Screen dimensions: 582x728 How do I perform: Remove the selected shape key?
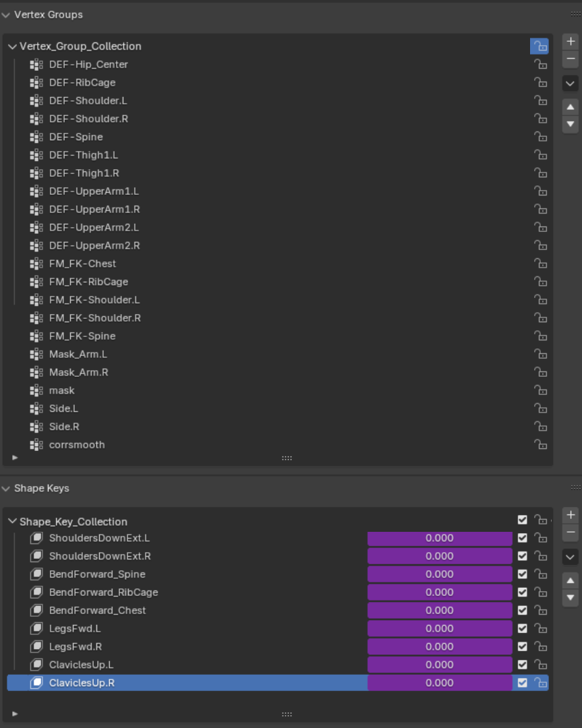click(571, 533)
